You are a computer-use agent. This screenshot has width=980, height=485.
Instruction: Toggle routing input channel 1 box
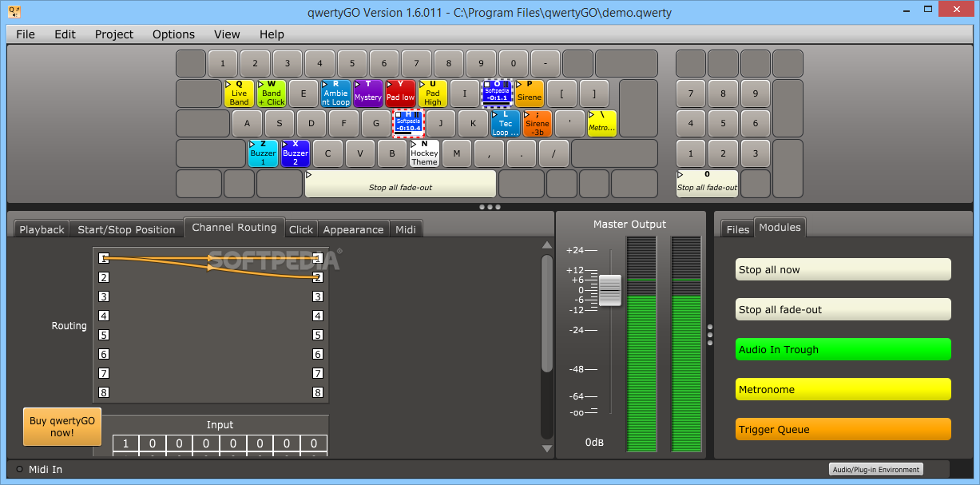point(104,258)
